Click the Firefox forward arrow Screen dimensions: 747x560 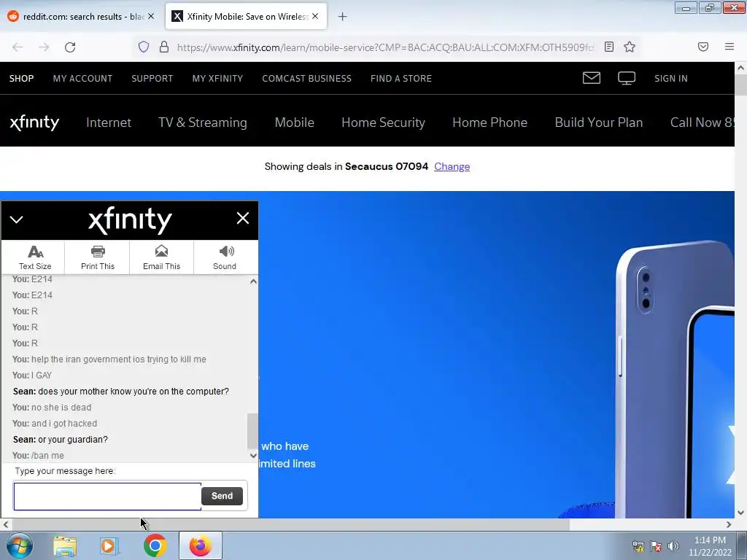[x=44, y=47]
